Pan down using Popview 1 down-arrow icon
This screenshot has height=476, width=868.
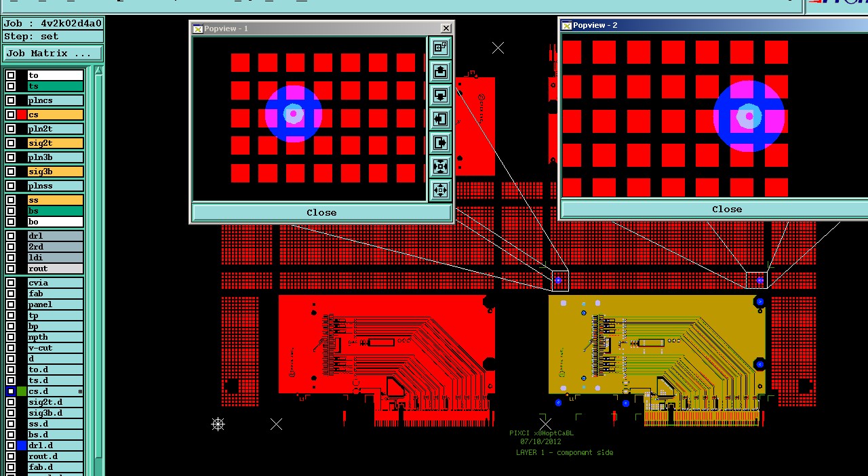[441, 95]
